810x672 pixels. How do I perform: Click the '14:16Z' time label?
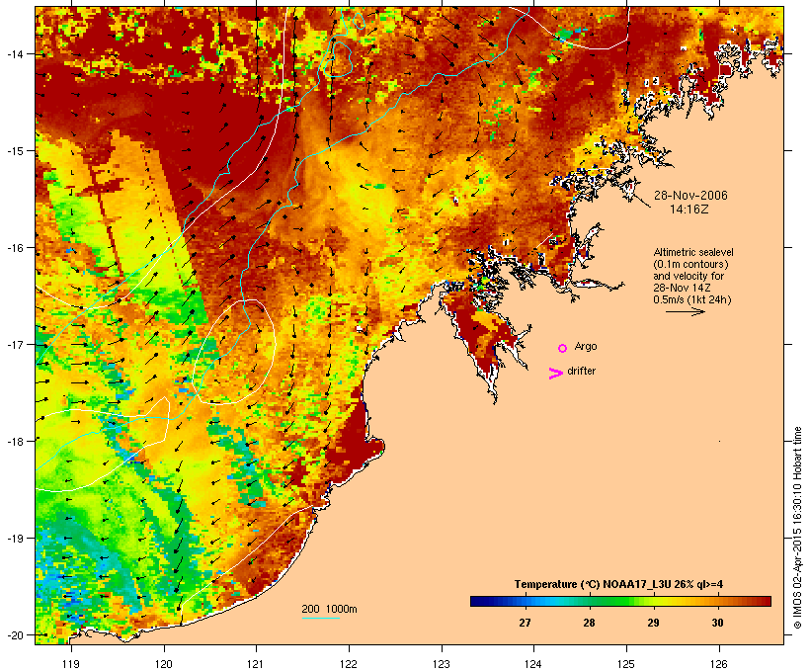[689, 210]
